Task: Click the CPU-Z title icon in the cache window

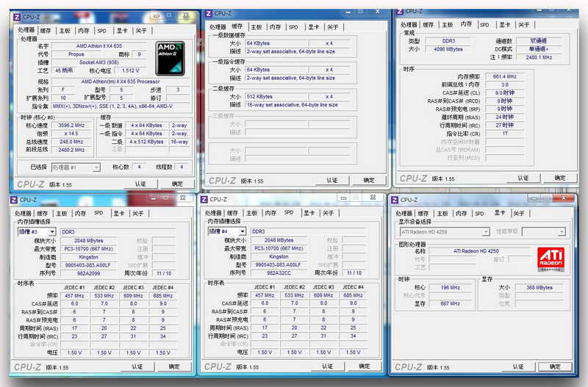Action: 209,13
